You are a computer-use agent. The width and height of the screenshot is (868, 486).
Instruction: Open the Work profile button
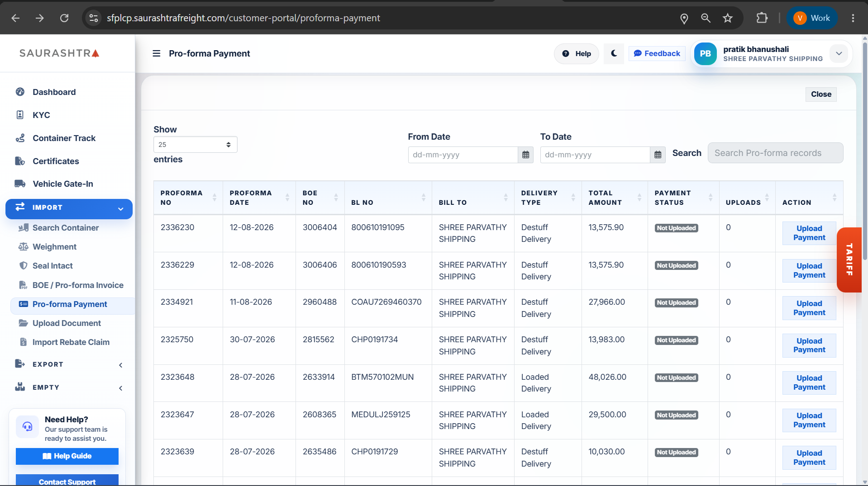point(812,18)
